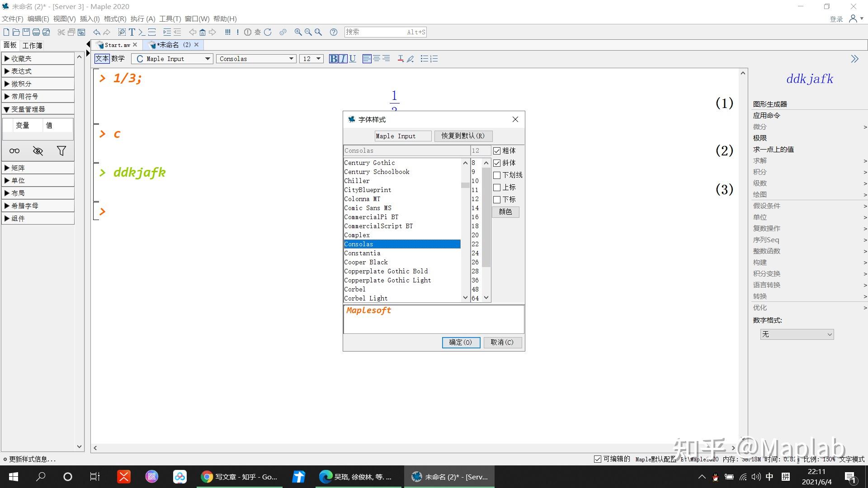Viewport: 868px width, 488px height.
Task: Open the Maple Input style dropdown
Action: click(208, 59)
